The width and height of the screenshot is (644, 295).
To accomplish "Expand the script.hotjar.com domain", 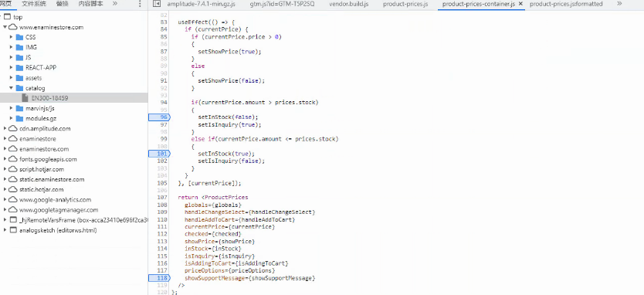I will pyautogui.click(x=5, y=169).
